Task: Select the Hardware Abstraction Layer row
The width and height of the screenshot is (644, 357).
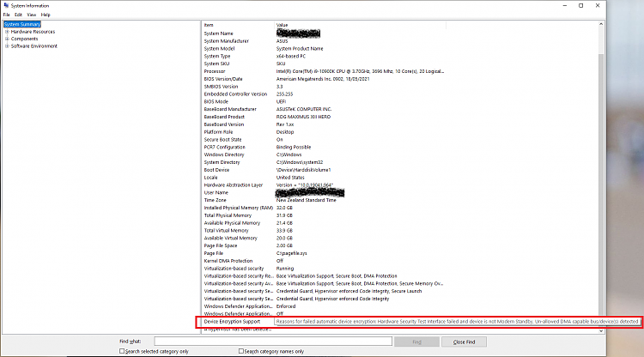Action: tap(324, 185)
